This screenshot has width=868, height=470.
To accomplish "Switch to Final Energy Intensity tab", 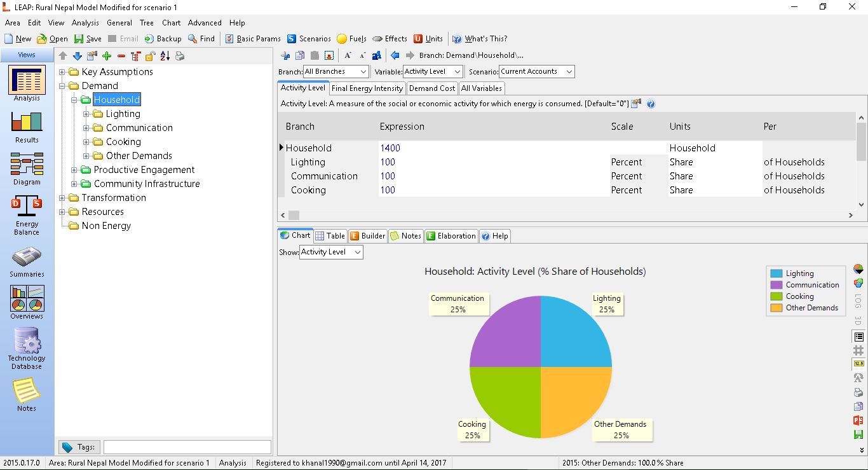I will click(x=367, y=88).
